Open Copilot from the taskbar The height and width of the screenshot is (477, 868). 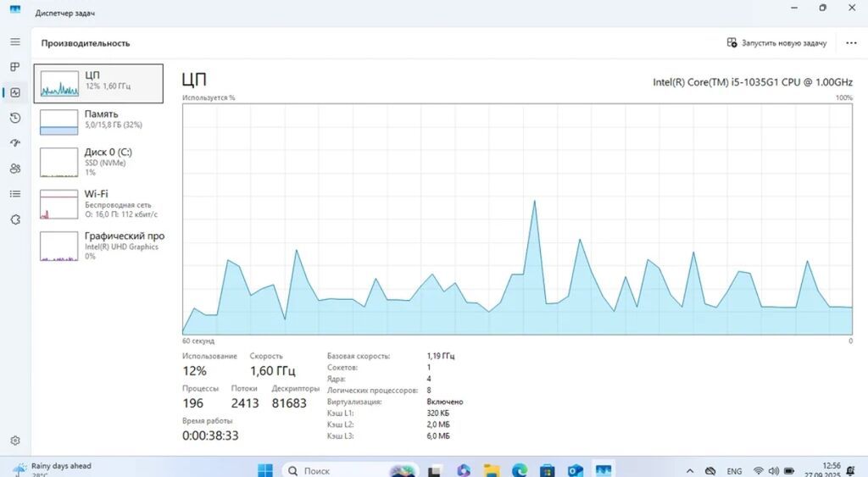(x=464, y=470)
